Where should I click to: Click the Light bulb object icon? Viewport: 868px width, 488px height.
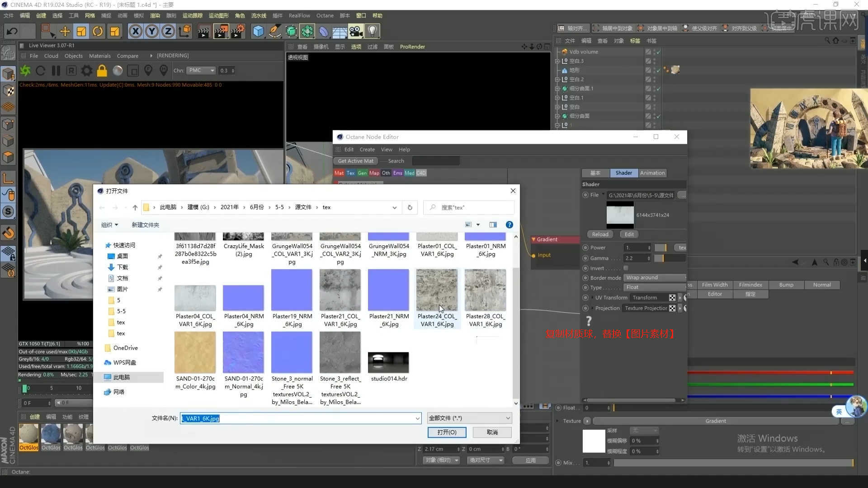pos(372,31)
